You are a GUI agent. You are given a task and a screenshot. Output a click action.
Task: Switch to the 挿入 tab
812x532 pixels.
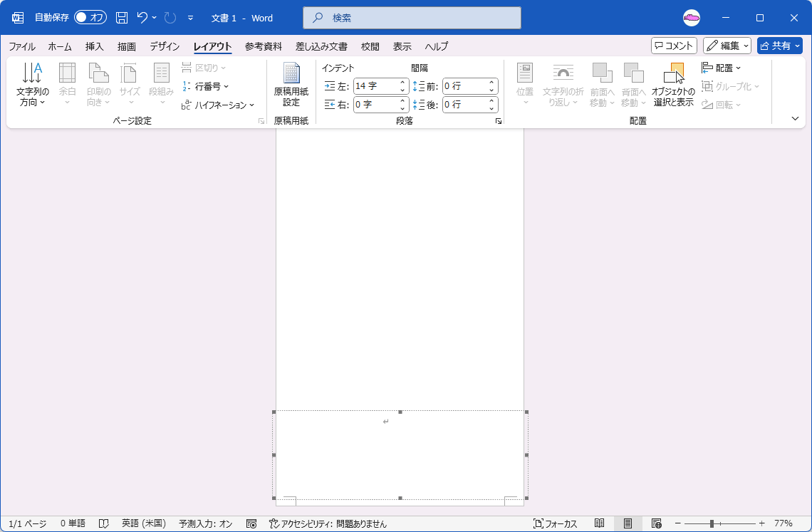[x=94, y=46]
